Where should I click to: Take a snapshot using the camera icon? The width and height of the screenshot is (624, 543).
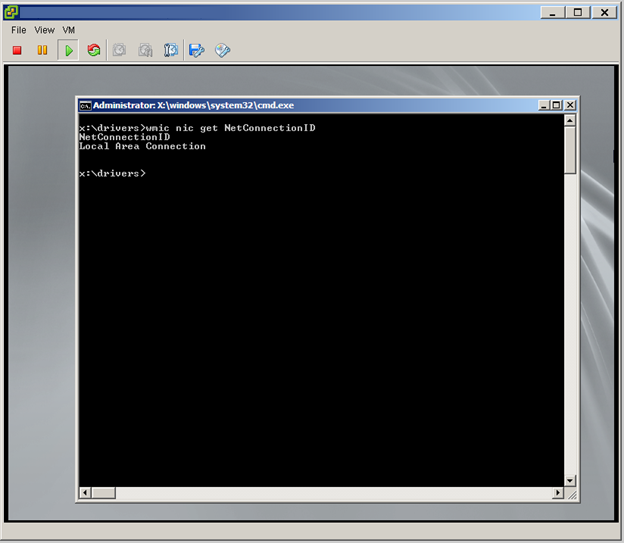tap(119, 50)
